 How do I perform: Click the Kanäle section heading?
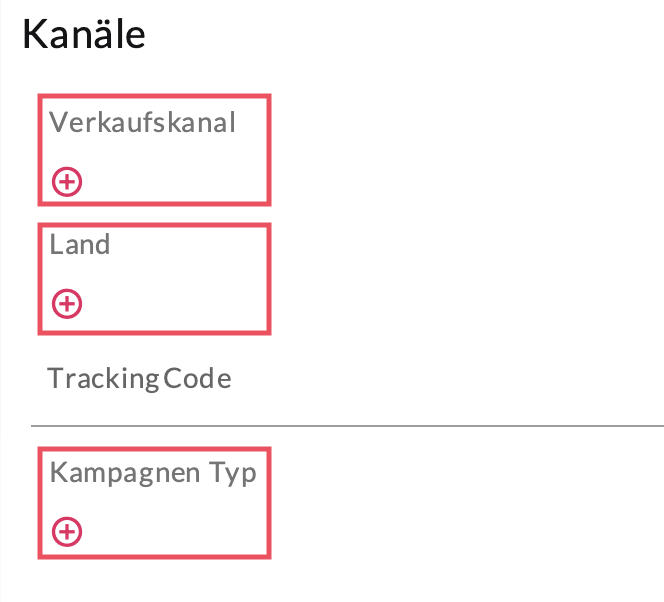coord(84,36)
